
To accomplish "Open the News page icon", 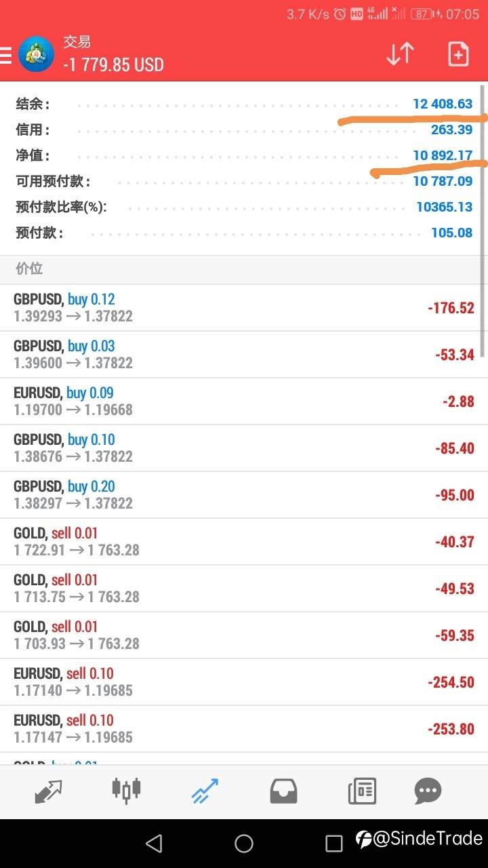I will (x=362, y=791).
